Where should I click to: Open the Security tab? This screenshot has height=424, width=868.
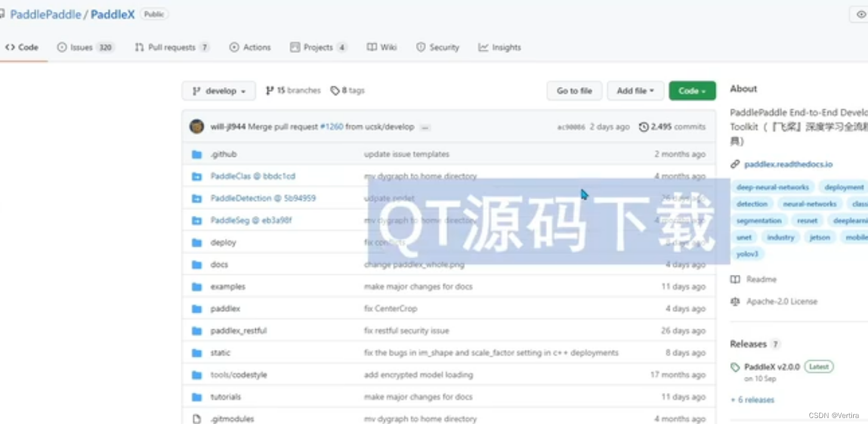[x=438, y=47]
